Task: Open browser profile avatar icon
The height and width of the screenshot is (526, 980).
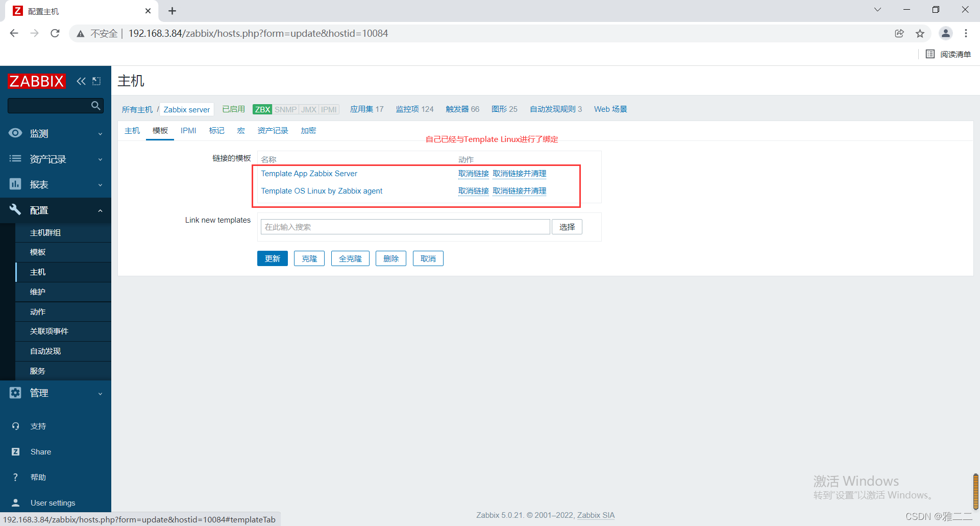Action: click(945, 33)
